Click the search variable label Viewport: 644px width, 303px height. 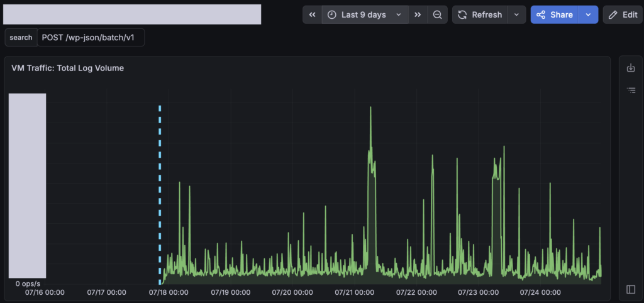[x=21, y=37]
